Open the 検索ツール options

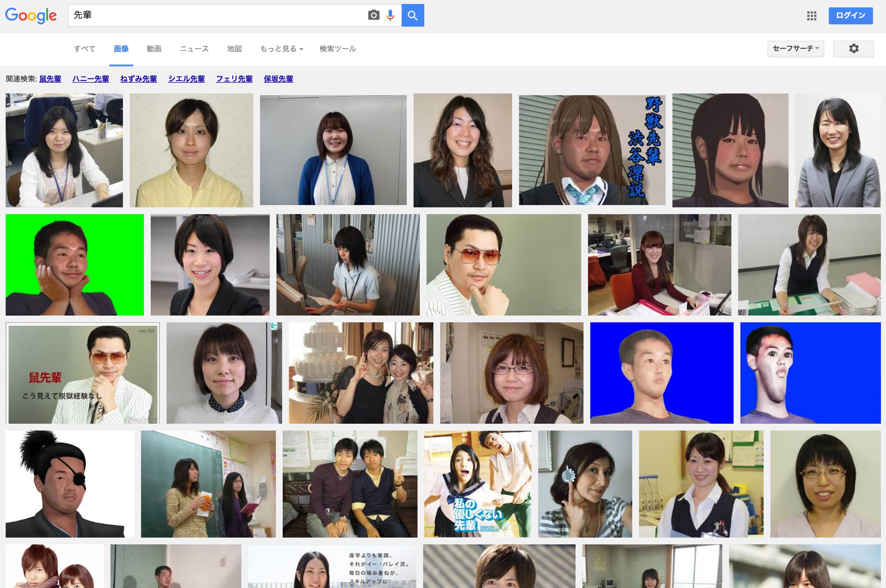coord(337,49)
